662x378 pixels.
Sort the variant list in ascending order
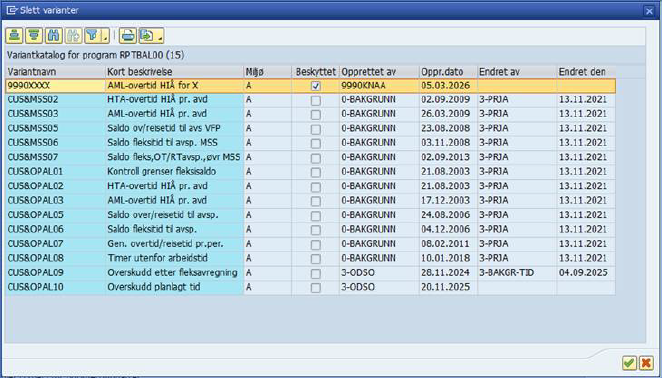click(x=14, y=36)
